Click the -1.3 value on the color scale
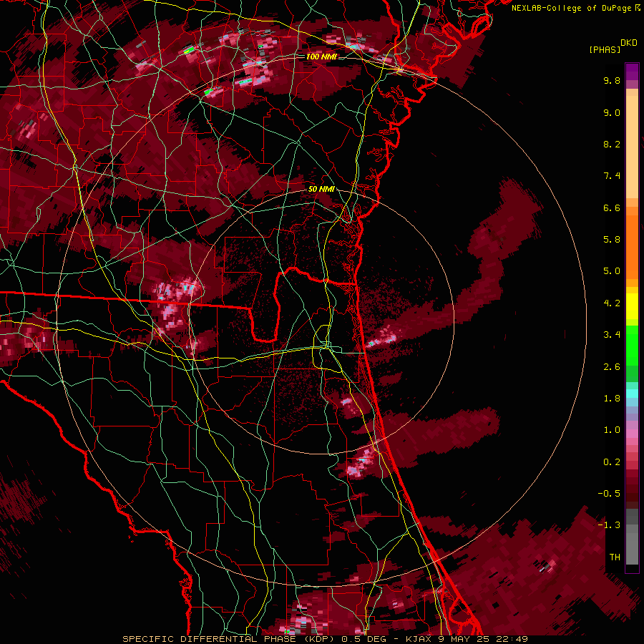Viewport: 644px width, 644px height. [x=609, y=525]
